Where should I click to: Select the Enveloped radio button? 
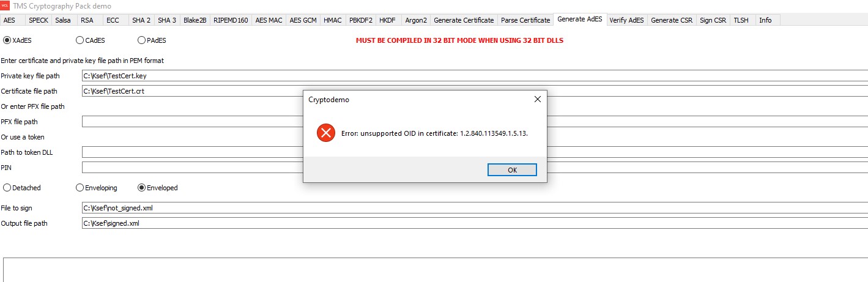point(142,188)
